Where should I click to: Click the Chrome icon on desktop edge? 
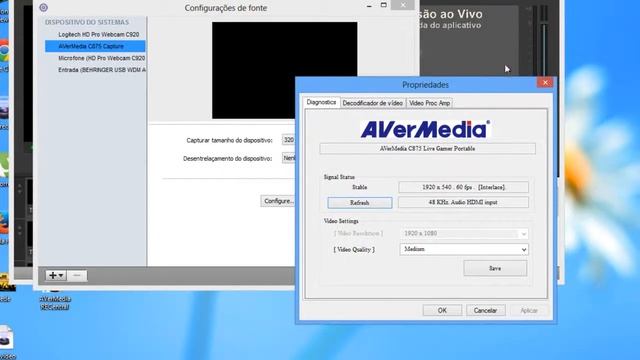click(x=4, y=51)
